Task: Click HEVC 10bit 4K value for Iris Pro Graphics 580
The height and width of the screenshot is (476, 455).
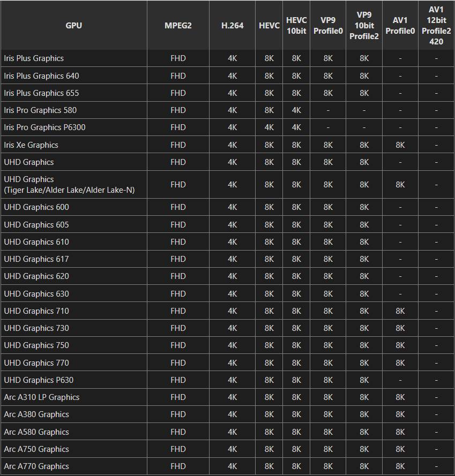Action: click(x=296, y=110)
